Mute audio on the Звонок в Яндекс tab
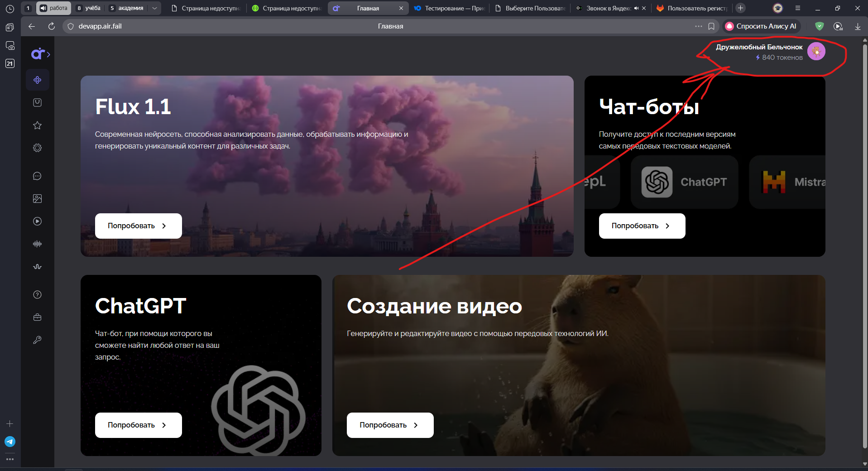Viewport: 868px width, 471px height. click(x=636, y=8)
